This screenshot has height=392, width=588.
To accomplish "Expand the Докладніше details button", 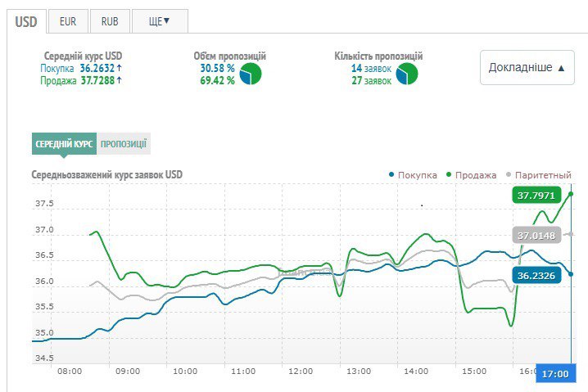I will 527,68.
